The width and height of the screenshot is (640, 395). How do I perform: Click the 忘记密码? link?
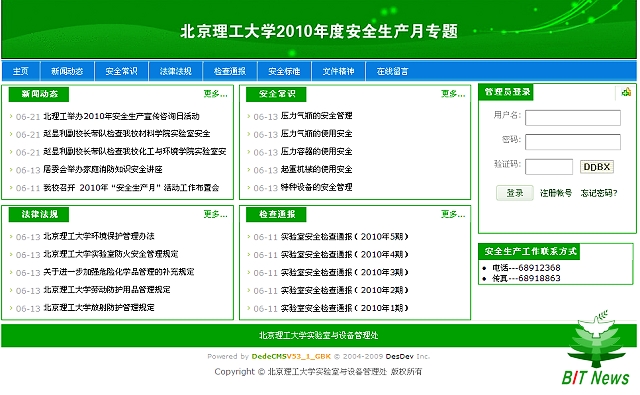click(599, 193)
